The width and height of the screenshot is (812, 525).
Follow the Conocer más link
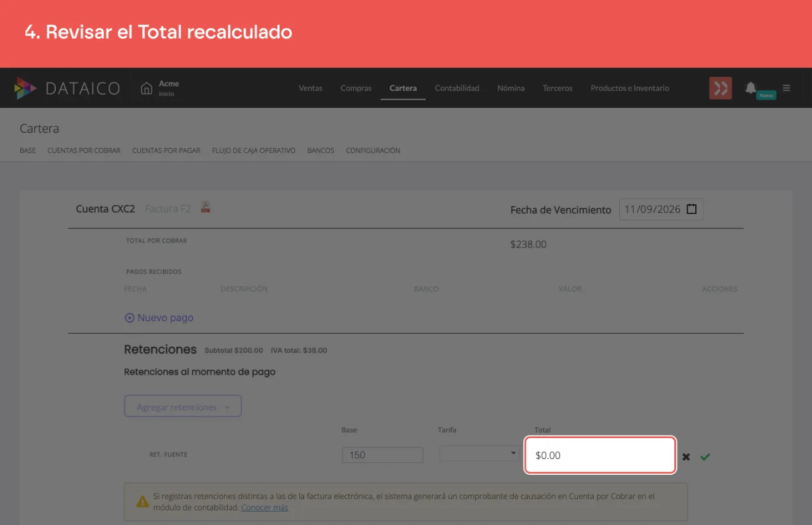click(x=265, y=508)
